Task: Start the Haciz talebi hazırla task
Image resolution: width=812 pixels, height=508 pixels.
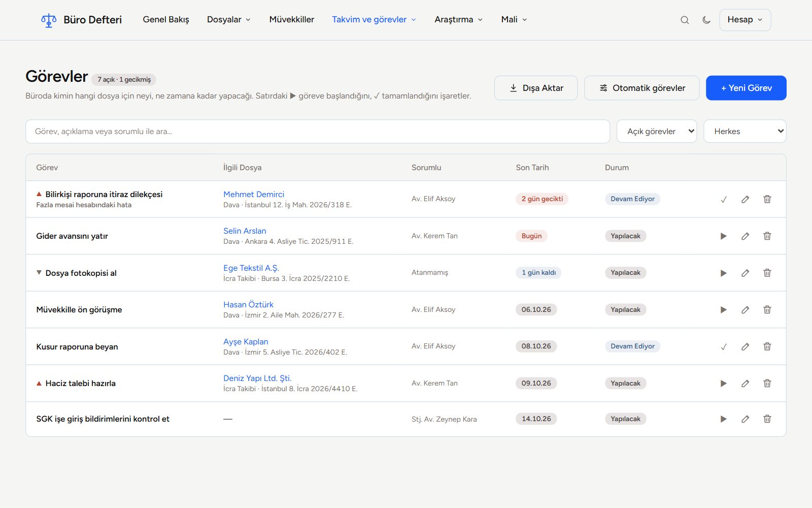Action: (x=724, y=383)
